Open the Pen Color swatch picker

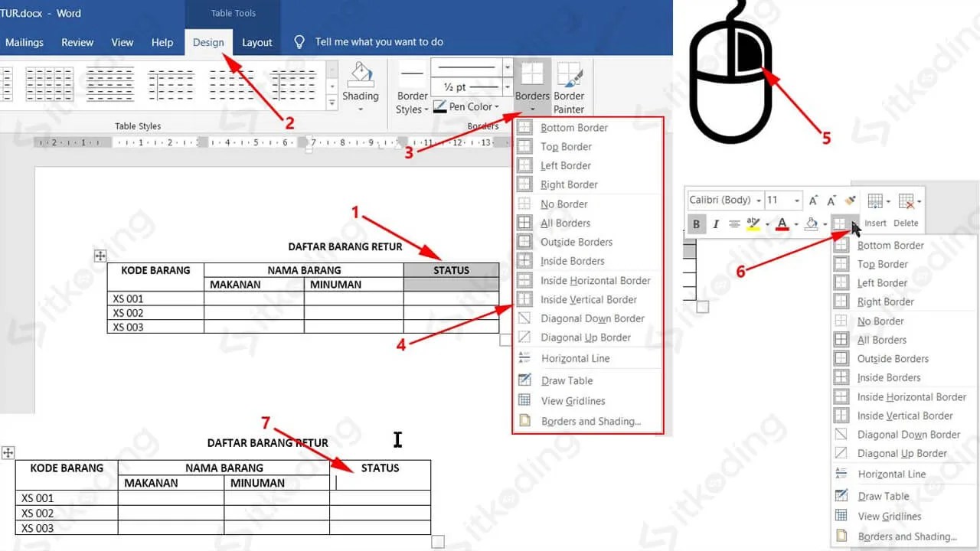[x=466, y=107]
